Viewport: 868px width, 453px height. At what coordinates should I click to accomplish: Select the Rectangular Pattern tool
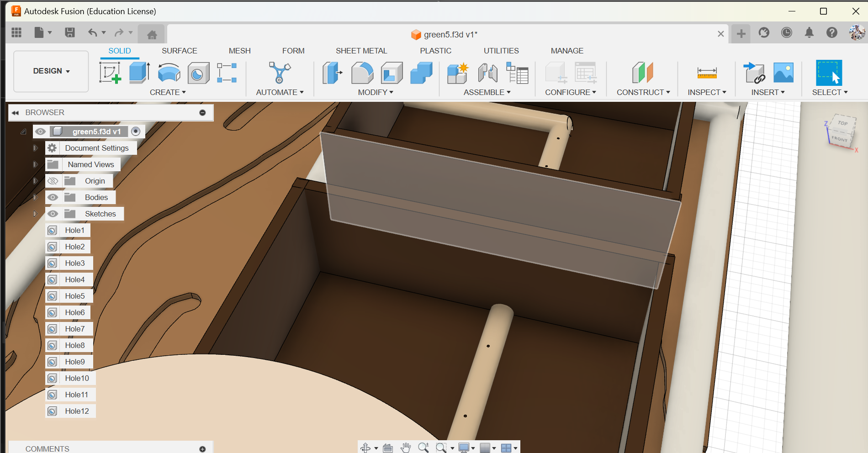(x=227, y=73)
